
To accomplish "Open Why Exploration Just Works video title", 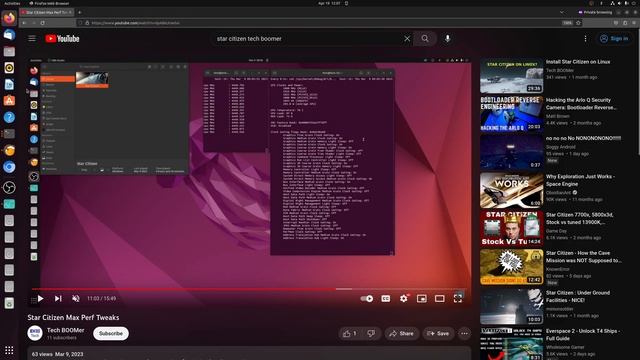I will pos(580,180).
